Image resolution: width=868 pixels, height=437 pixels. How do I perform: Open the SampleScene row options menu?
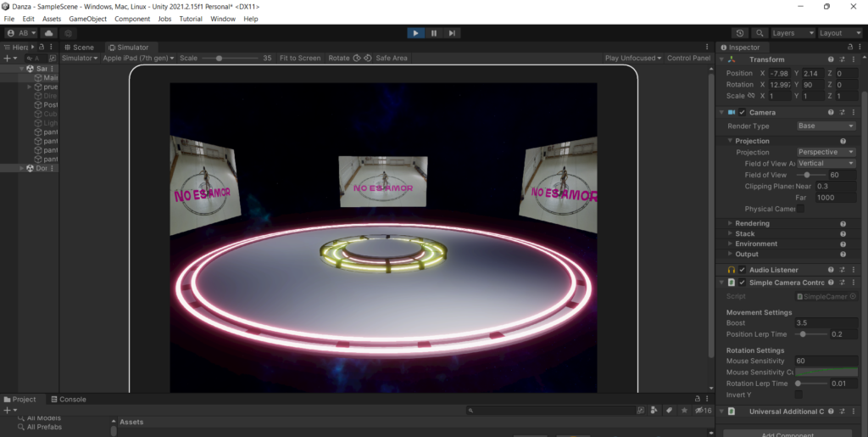(52, 69)
